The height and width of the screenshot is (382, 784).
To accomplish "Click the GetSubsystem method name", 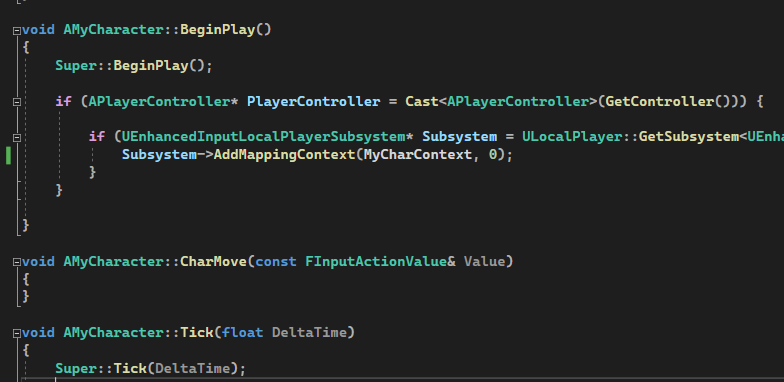I will point(688,136).
